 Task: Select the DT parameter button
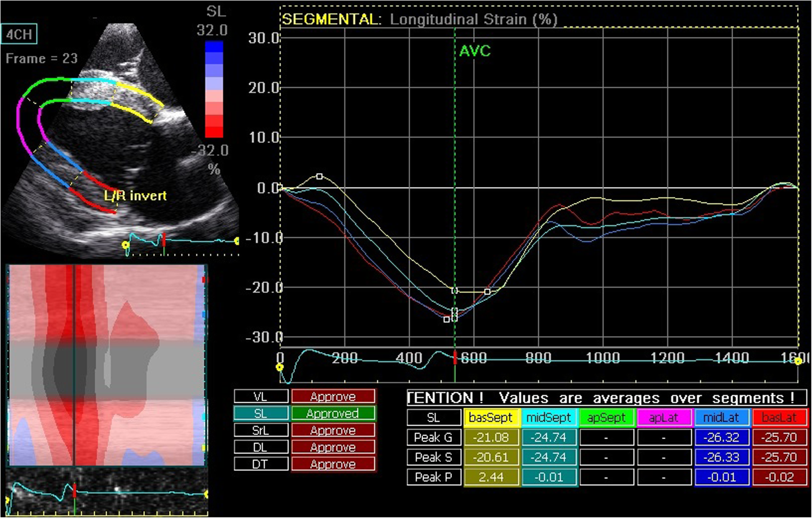tap(261, 464)
